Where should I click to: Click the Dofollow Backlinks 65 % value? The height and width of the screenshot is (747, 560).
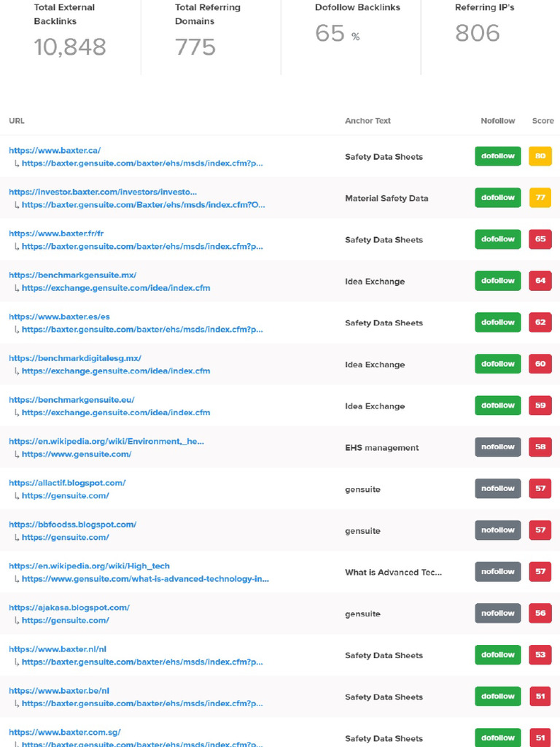337,34
